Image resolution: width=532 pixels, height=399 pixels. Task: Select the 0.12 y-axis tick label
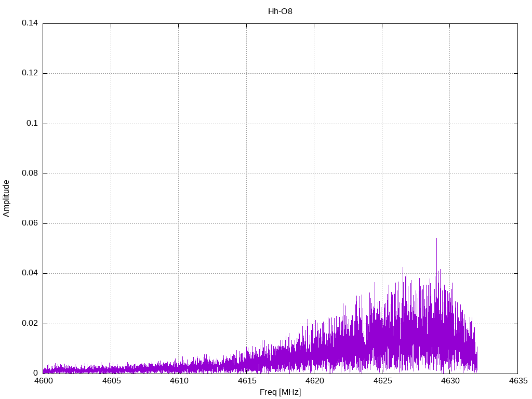pos(30,73)
